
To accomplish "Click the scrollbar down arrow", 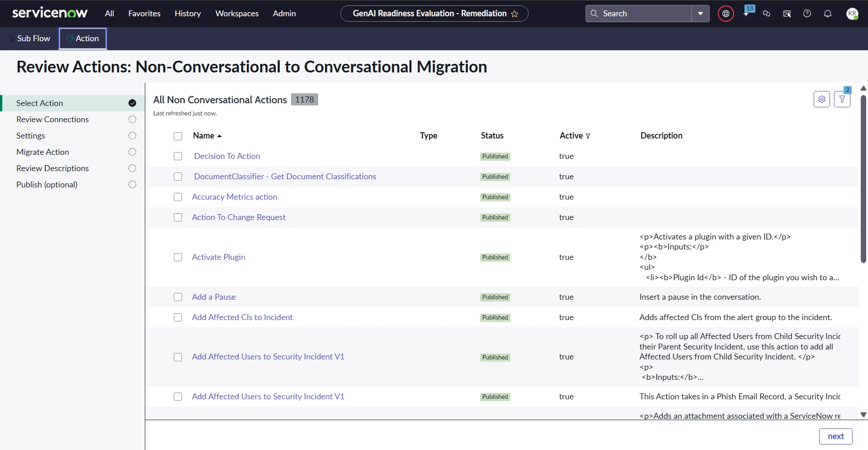I will pyautogui.click(x=863, y=415).
